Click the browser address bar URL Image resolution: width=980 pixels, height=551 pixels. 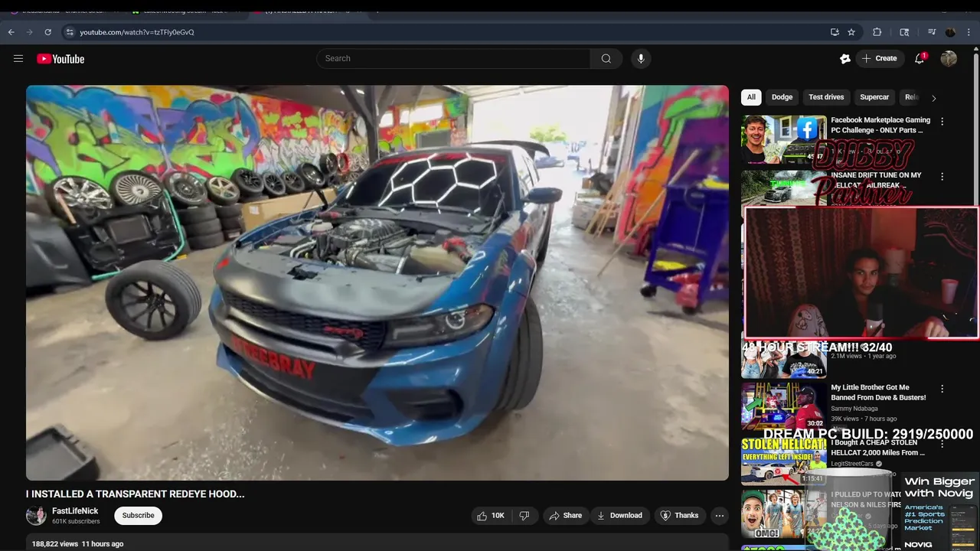[137, 32]
